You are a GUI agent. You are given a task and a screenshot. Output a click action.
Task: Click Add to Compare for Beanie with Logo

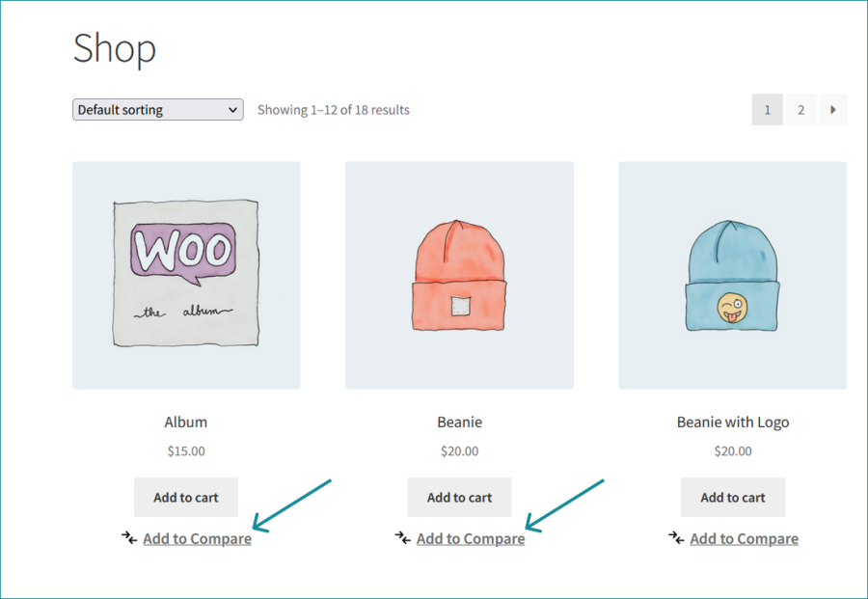[x=744, y=539]
